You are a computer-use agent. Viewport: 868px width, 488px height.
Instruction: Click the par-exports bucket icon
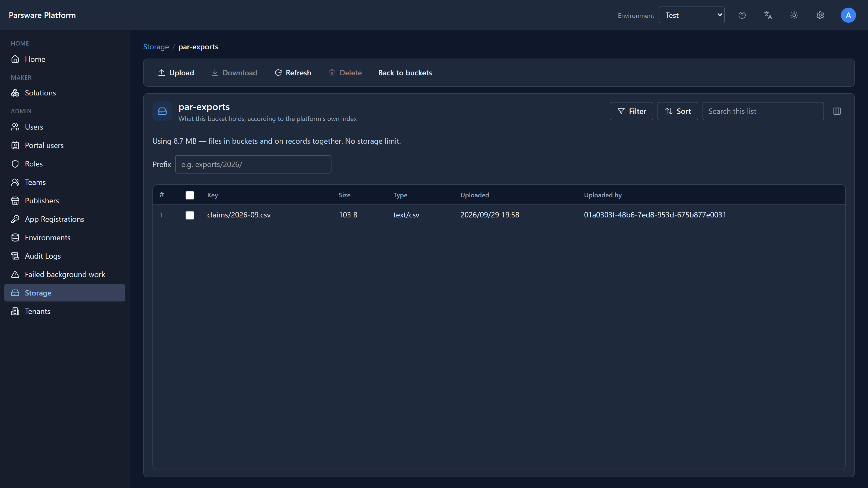click(x=162, y=111)
